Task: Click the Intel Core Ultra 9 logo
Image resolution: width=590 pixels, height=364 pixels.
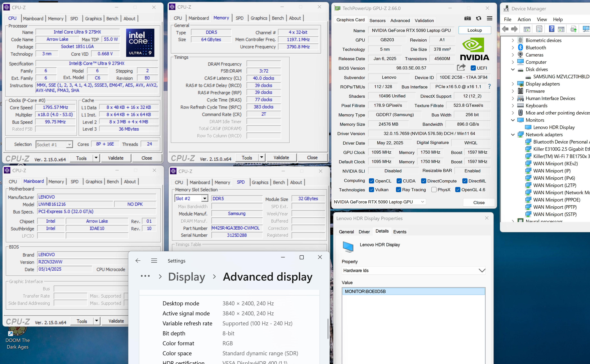Action: pyautogui.click(x=140, y=43)
